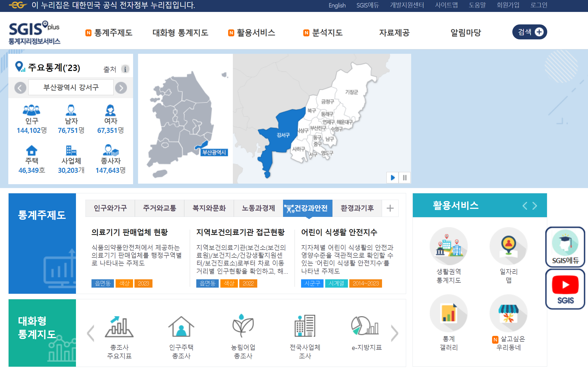Switch to the 환경과기후 tab
The height and width of the screenshot is (370, 588).
[357, 208]
